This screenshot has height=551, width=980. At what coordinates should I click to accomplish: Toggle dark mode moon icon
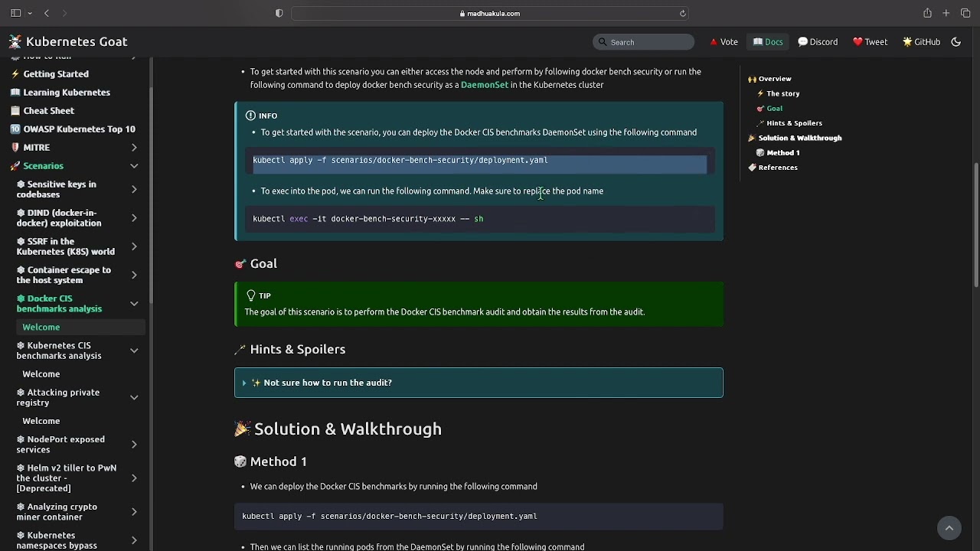[956, 42]
